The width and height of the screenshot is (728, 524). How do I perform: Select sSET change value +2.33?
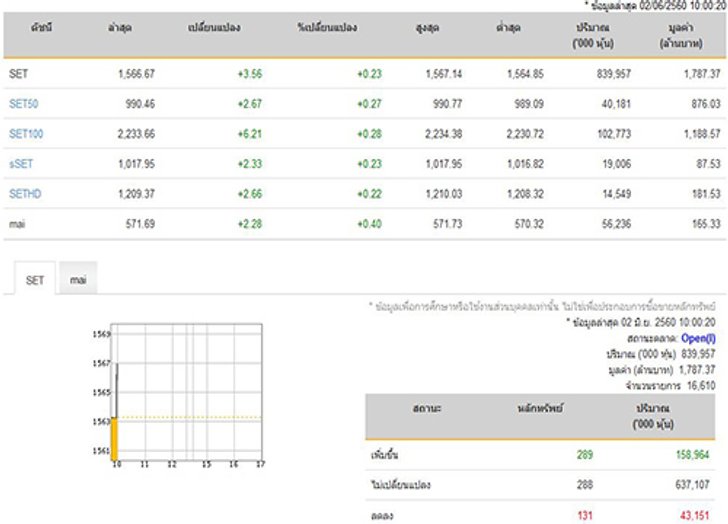point(250,164)
